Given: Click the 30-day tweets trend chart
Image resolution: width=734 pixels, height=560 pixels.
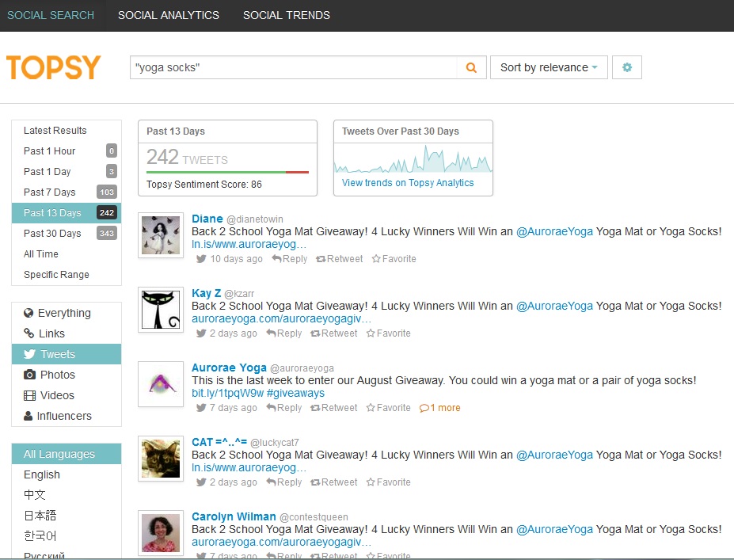Looking at the screenshot, I should 413,158.
